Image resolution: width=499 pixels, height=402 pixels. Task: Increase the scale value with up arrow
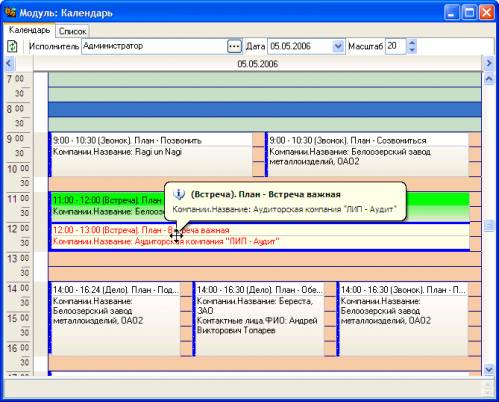(x=412, y=43)
